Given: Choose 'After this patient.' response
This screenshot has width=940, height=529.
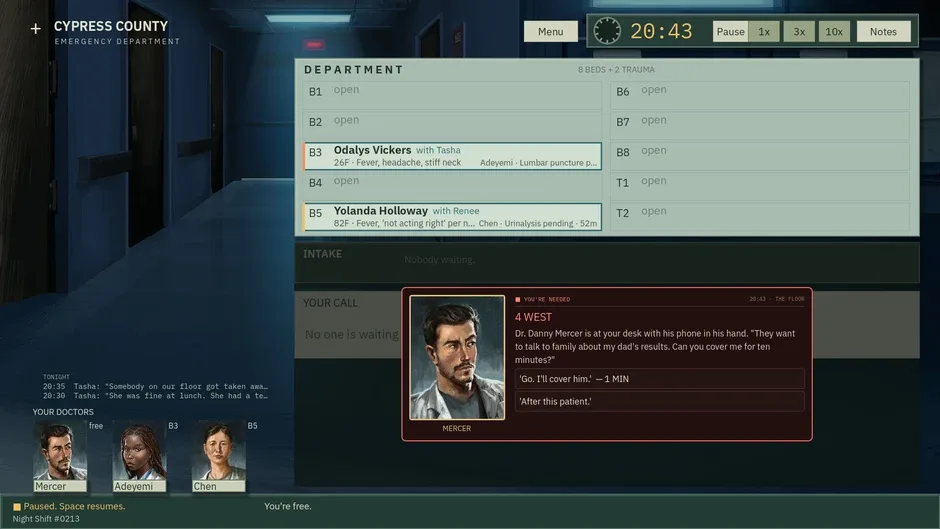Looking at the screenshot, I should (659, 402).
